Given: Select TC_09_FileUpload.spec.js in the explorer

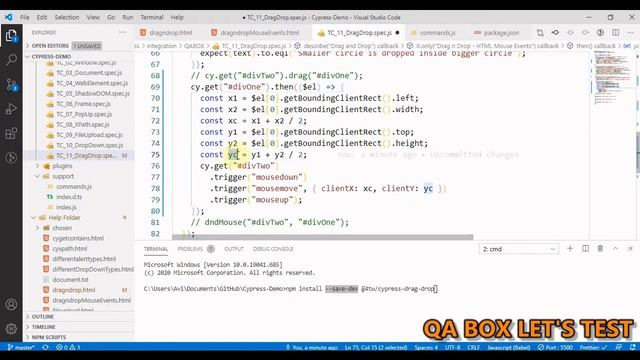Looking at the screenshot, I should 89,135.
